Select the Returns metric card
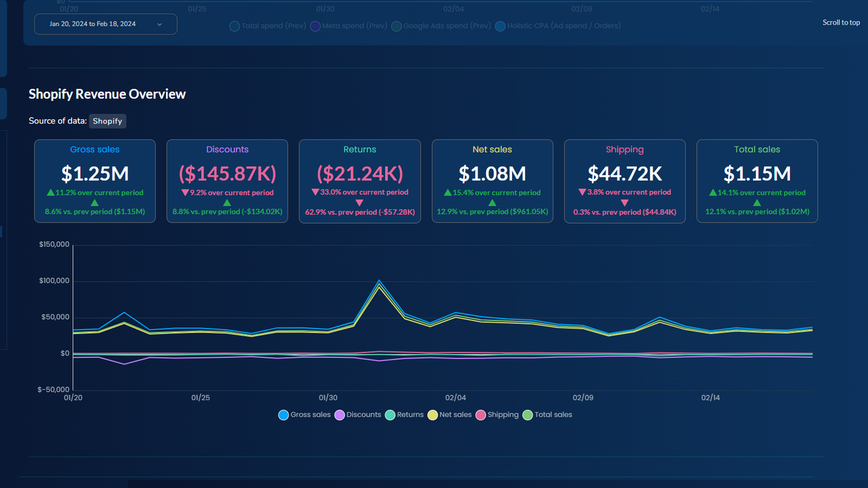868x488 pixels. coord(359,181)
